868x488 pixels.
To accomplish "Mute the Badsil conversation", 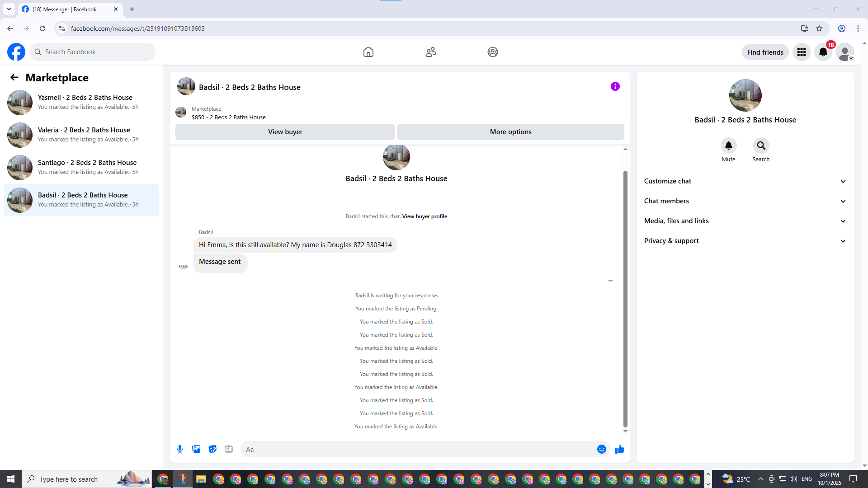I will click(x=728, y=145).
